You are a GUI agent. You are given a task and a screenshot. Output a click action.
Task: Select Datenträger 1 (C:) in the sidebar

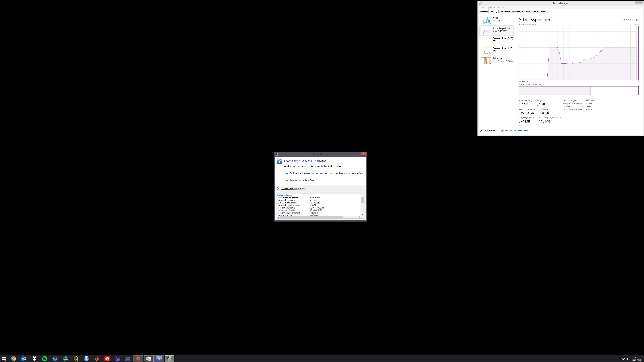pos(497,50)
